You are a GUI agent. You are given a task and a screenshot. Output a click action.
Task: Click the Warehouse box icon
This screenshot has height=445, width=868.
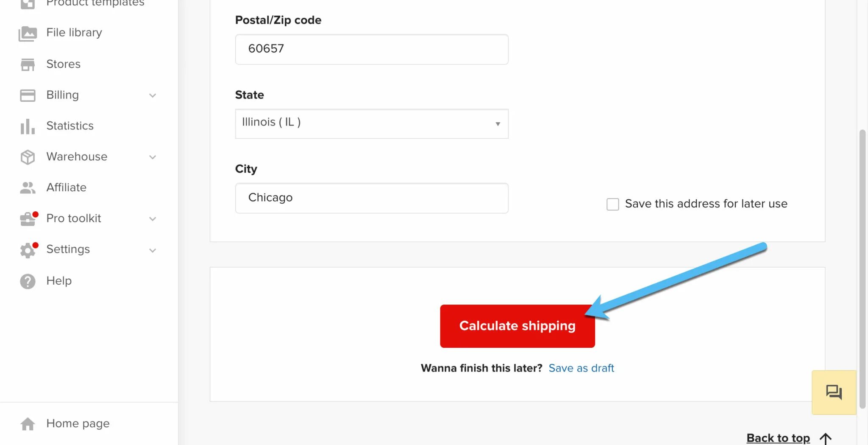click(x=28, y=157)
